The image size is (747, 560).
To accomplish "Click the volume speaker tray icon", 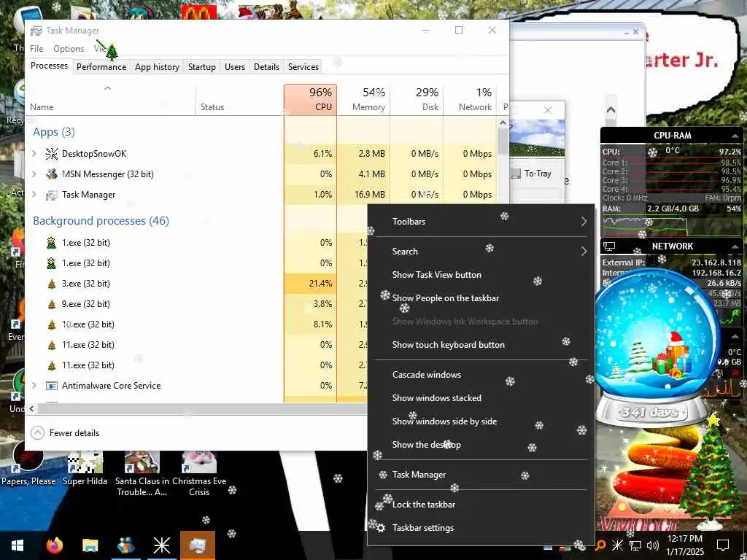I will pos(653,545).
